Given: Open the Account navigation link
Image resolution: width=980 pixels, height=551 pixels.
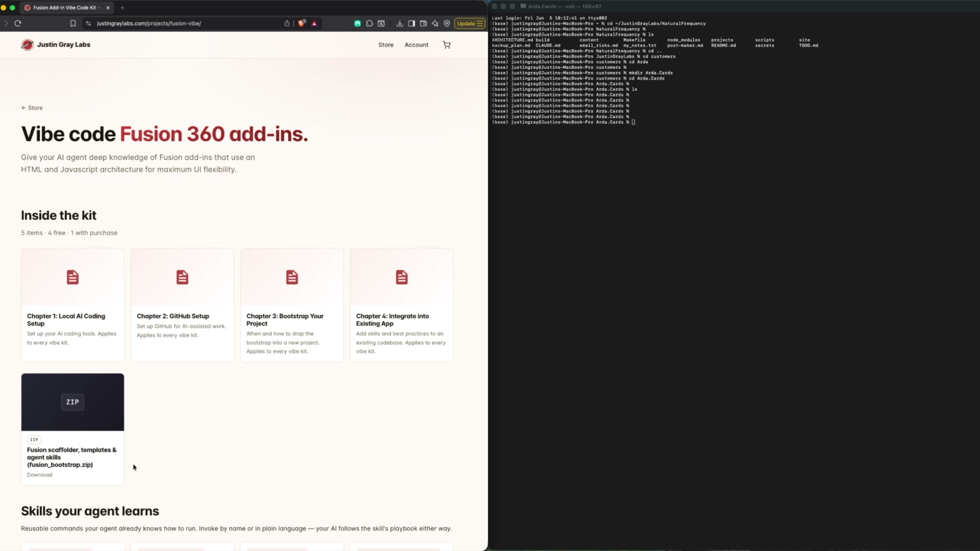Looking at the screenshot, I should 416,45.
